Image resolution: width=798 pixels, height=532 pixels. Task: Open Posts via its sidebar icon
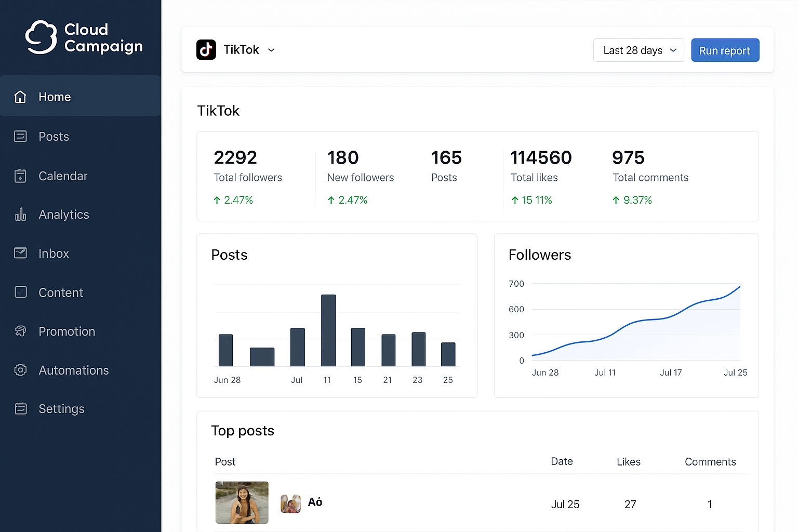tap(20, 137)
